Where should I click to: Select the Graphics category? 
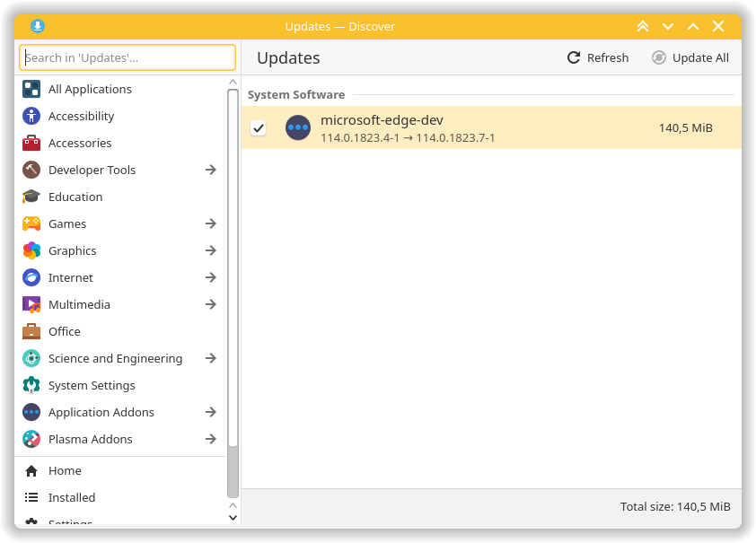tap(72, 250)
